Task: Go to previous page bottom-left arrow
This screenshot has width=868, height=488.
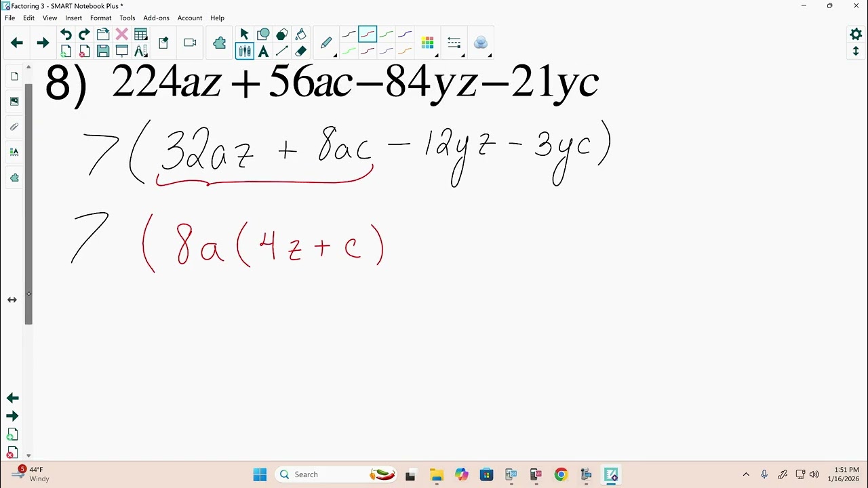Action: pyautogui.click(x=12, y=398)
